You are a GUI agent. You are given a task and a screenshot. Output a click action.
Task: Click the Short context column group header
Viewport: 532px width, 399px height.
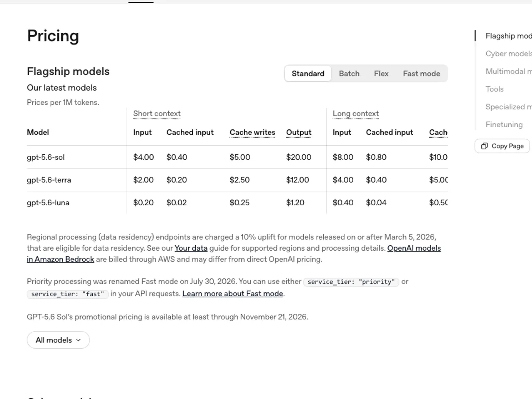(157, 113)
